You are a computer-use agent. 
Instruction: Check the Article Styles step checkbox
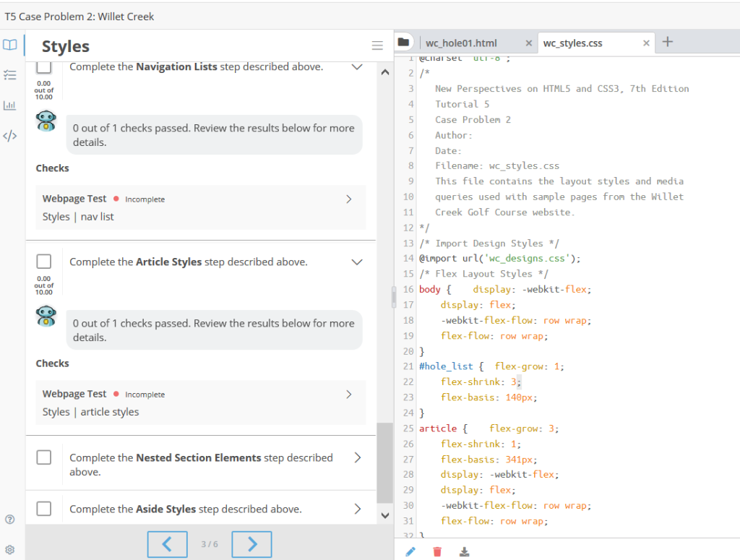[x=44, y=262]
